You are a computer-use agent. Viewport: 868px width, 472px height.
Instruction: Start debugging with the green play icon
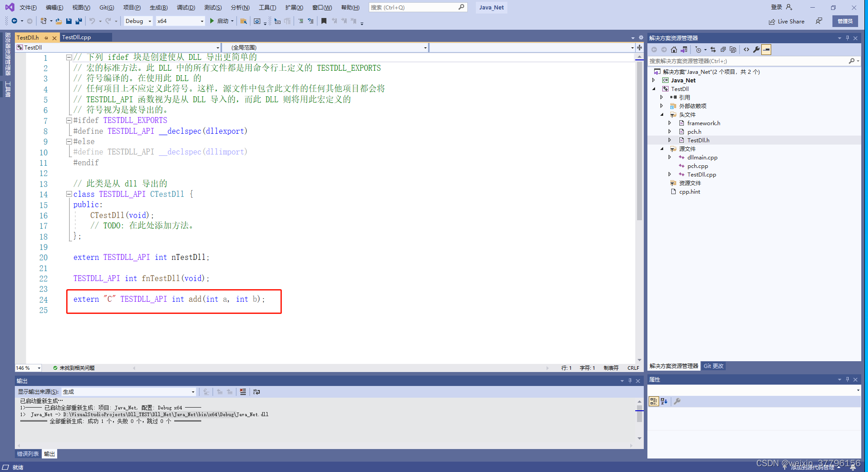pos(212,21)
